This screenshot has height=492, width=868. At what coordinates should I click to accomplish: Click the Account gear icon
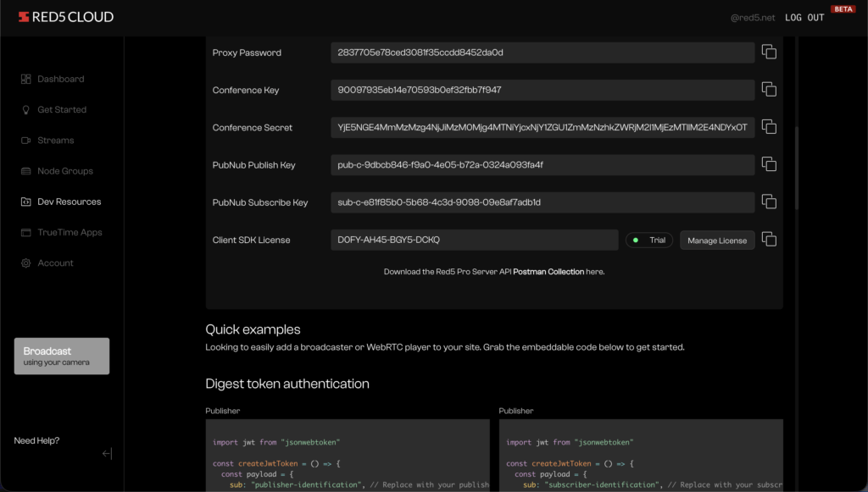pyautogui.click(x=26, y=263)
